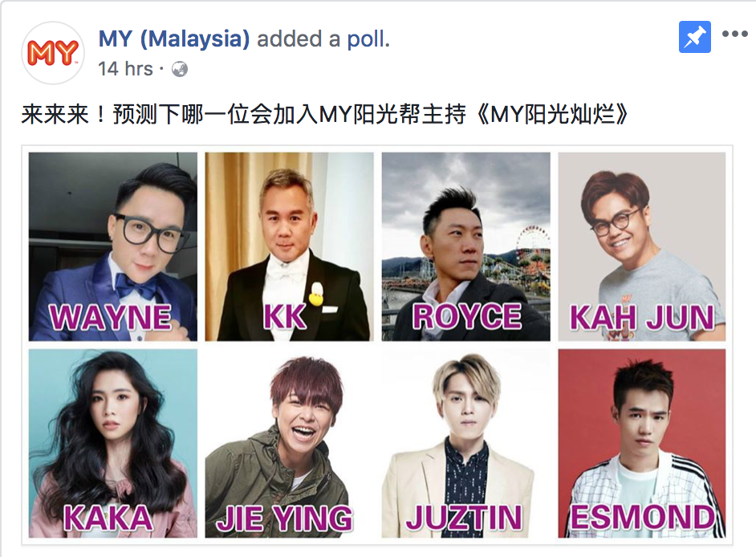Click the ESMOND name label
The width and height of the screenshot is (756, 557).
tap(643, 517)
